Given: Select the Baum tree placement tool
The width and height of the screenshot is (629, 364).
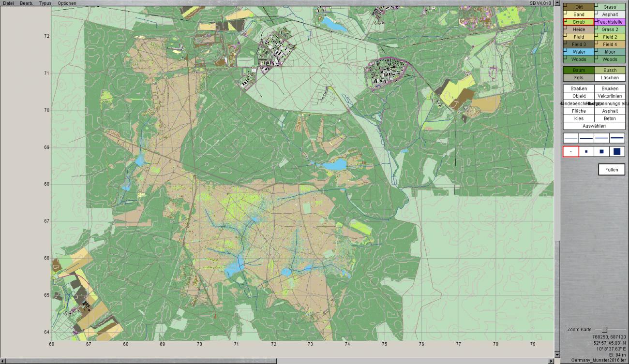Looking at the screenshot, I should (x=579, y=71).
